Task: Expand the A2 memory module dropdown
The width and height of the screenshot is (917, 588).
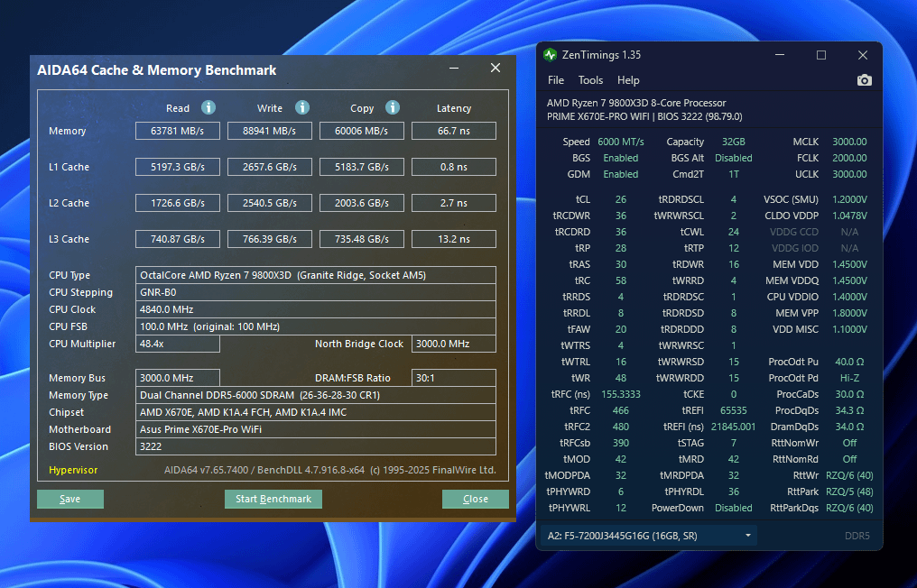Action: (x=649, y=536)
